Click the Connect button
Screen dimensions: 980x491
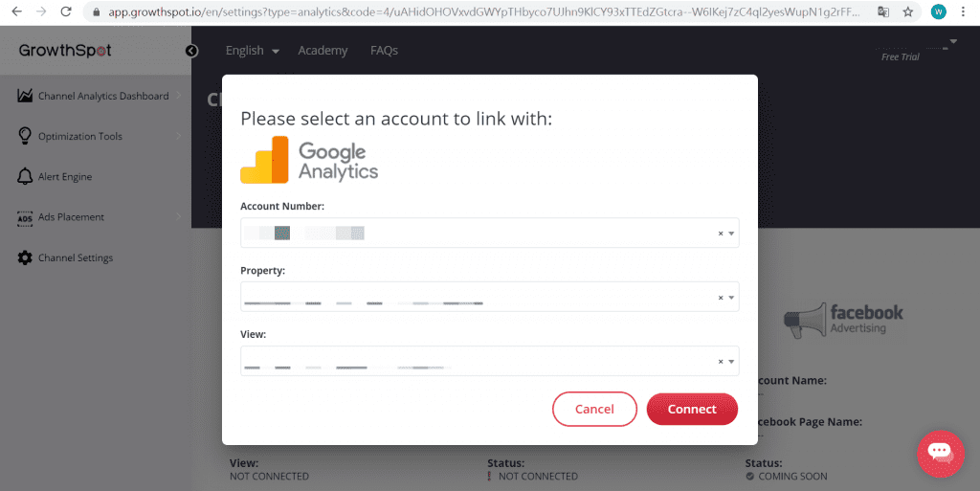(692, 410)
